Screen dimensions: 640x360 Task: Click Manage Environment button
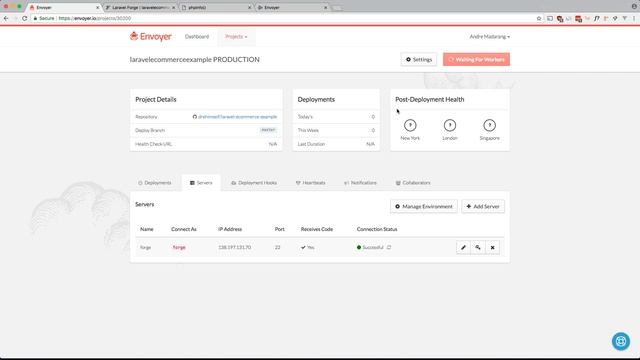pyautogui.click(x=424, y=207)
